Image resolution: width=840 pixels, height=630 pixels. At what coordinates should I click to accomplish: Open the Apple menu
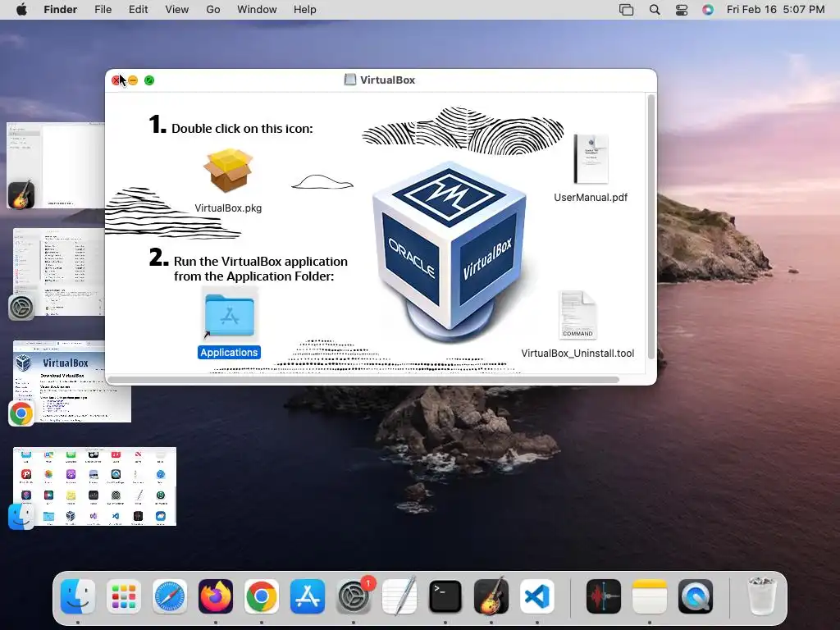[x=22, y=10]
